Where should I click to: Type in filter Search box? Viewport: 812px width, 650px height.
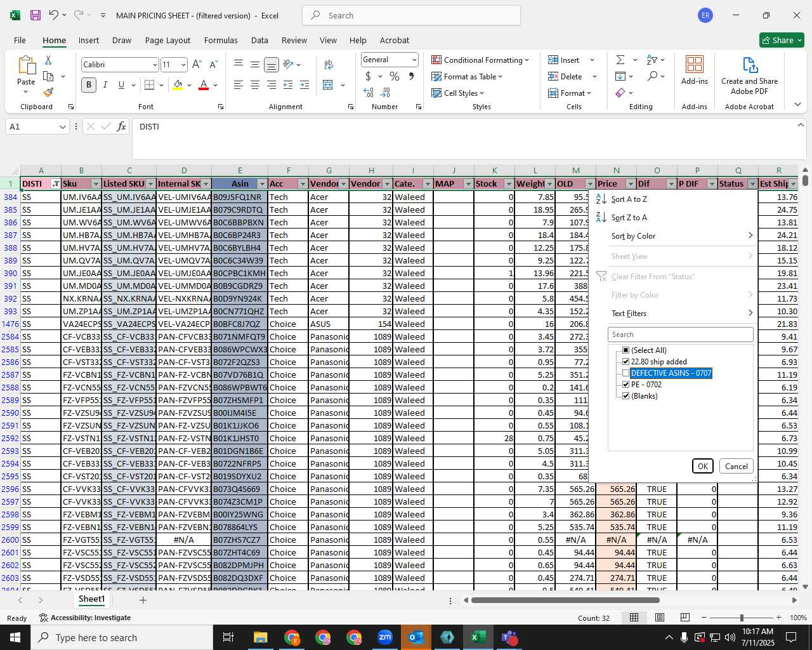click(x=681, y=335)
